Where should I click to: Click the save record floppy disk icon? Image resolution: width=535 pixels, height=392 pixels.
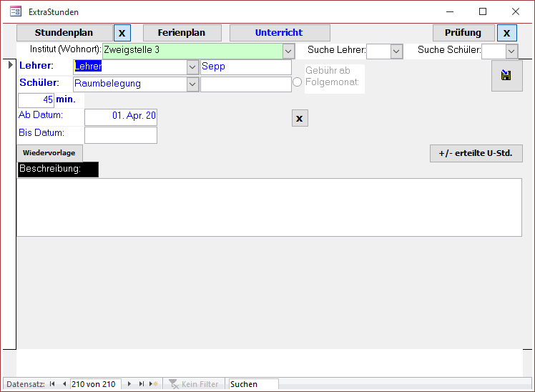pyautogui.click(x=506, y=76)
